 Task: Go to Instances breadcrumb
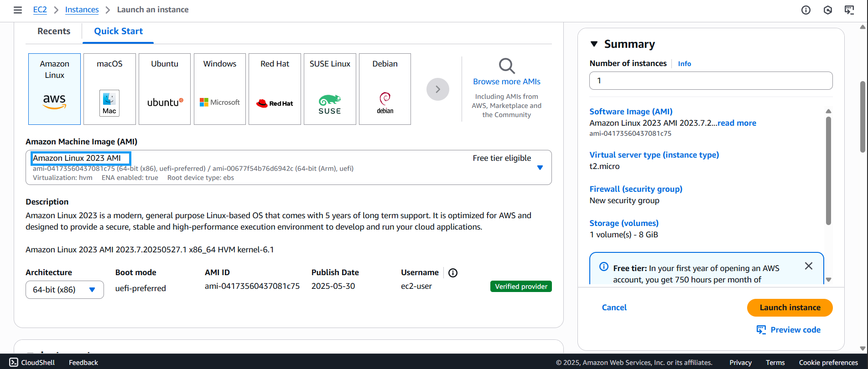(82, 10)
